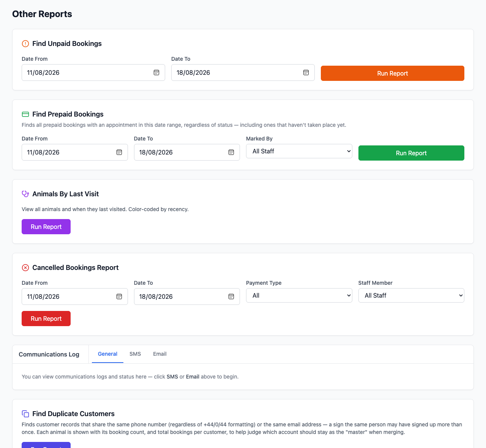Click the red X icon beside Cancelled Bookings Report

tap(25, 268)
